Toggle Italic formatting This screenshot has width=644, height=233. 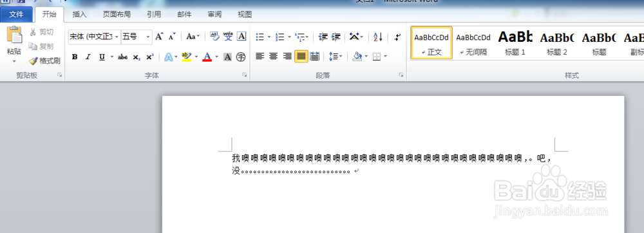[88, 57]
